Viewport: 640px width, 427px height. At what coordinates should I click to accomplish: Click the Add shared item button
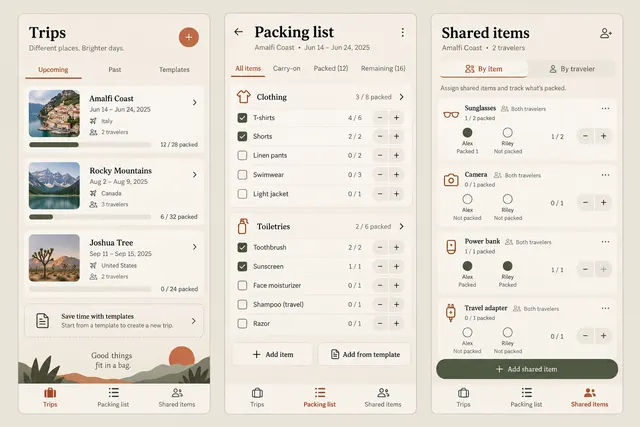pos(527,369)
